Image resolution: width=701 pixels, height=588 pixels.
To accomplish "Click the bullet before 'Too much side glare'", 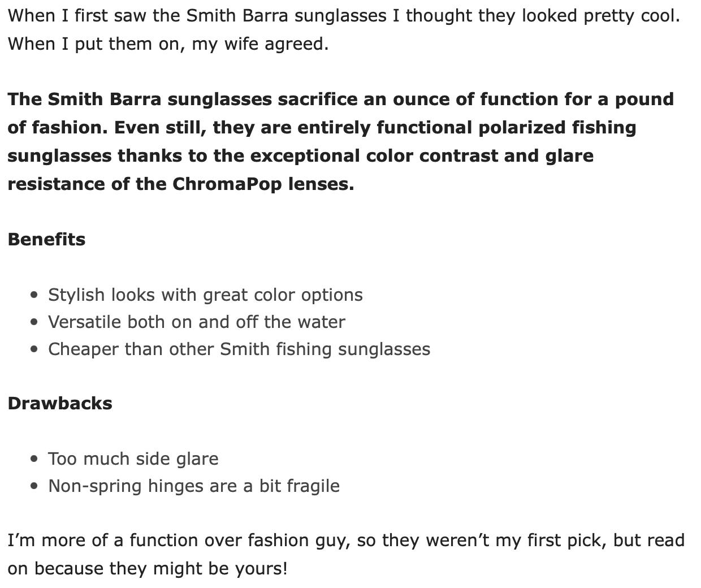I will point(35,459).
